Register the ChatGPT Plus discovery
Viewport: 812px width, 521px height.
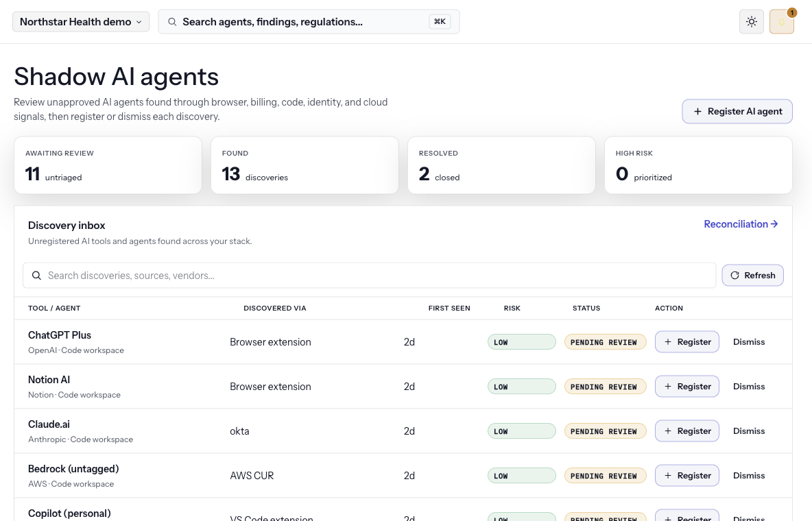(686, 342)
